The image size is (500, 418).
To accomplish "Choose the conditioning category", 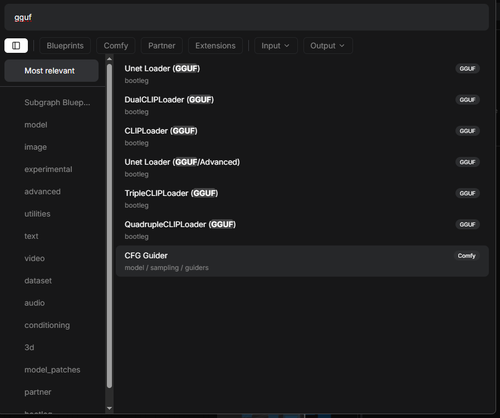I will (x=47, y=325).
